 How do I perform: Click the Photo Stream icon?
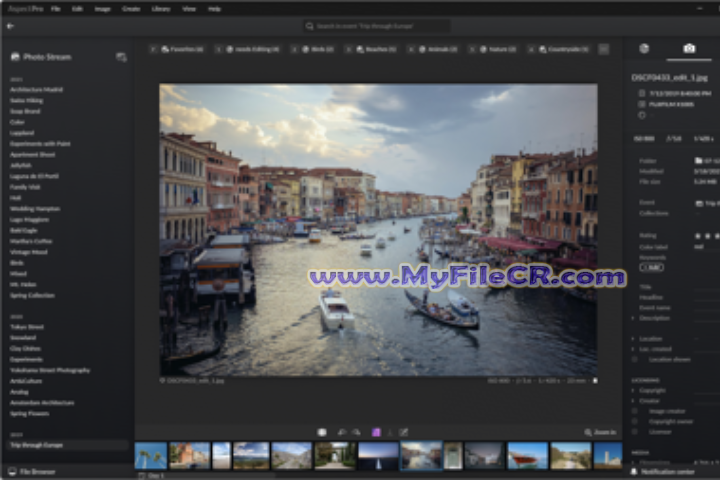click(15, 57)
